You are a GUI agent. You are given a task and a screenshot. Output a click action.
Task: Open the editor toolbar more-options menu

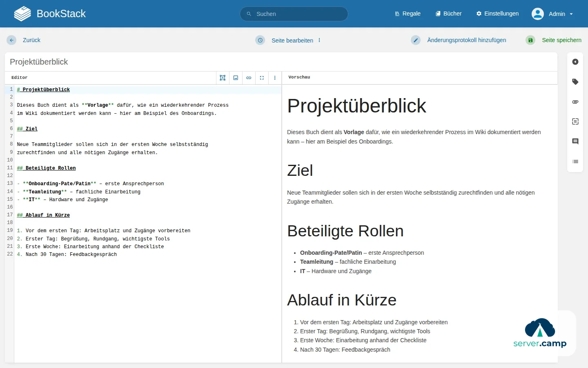(x=275, y=78)
